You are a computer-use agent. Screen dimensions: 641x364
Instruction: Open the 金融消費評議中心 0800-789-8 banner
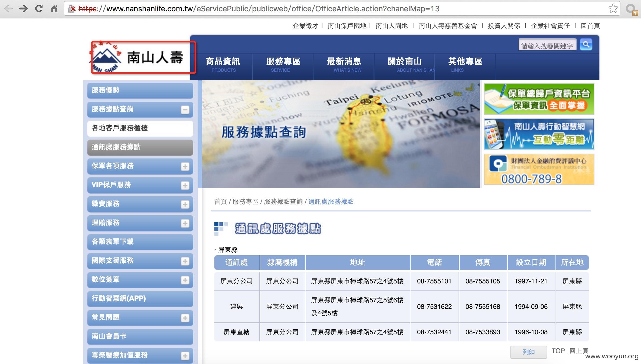(x=539, y=169)
